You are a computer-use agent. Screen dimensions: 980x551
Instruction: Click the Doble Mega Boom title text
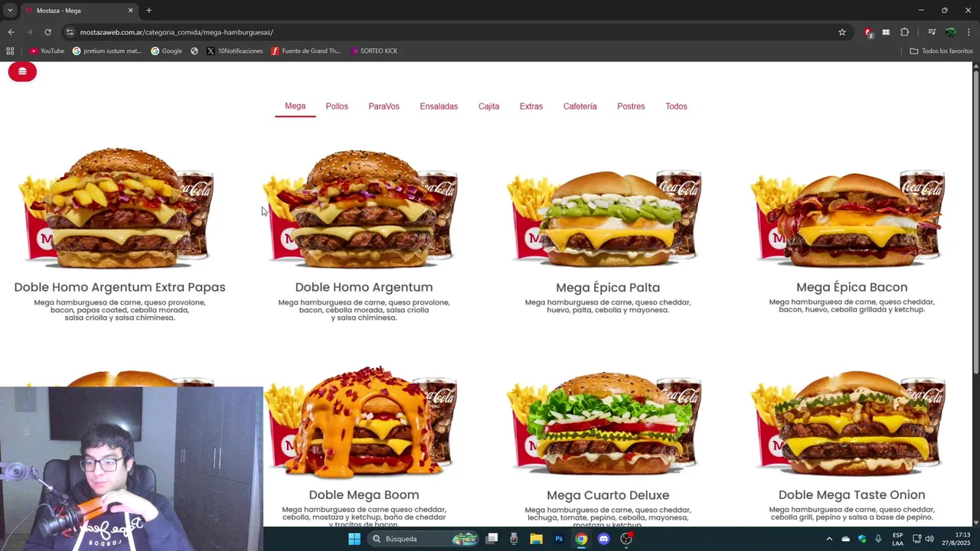coord(364,495)
